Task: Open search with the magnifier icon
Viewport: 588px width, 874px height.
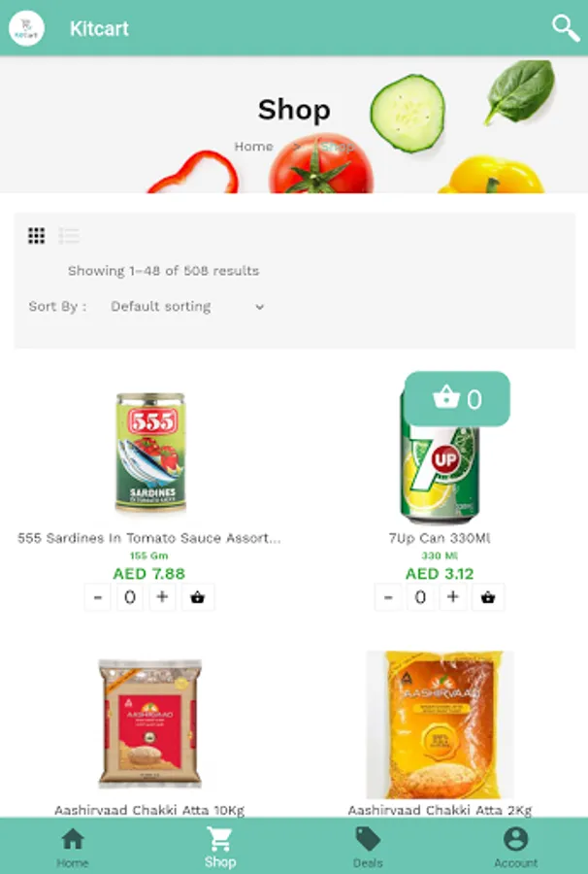Action: click(566, 28)
